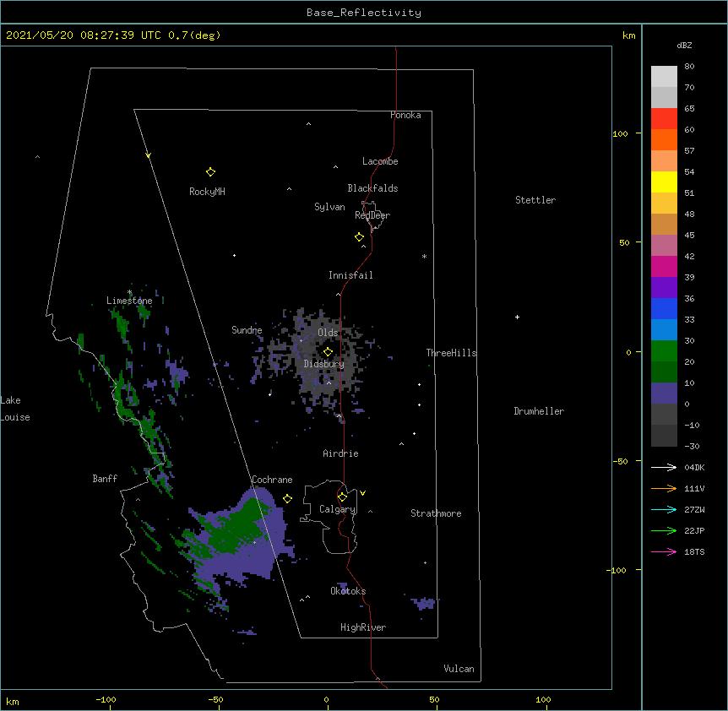The image size is (728, 711).
Task: Click the green echo band near Limestone
Action: click(122, 325)
